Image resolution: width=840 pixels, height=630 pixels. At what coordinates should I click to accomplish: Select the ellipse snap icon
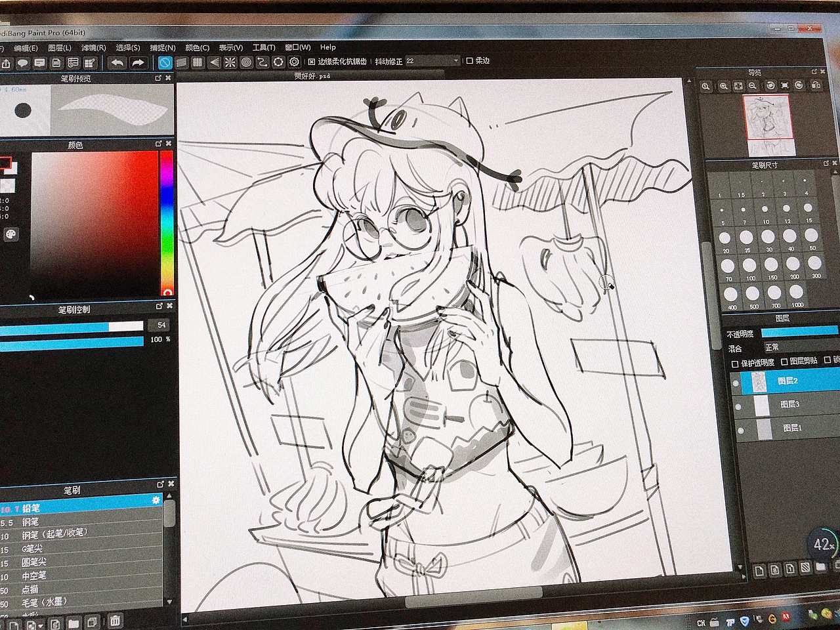coord(278,62)
